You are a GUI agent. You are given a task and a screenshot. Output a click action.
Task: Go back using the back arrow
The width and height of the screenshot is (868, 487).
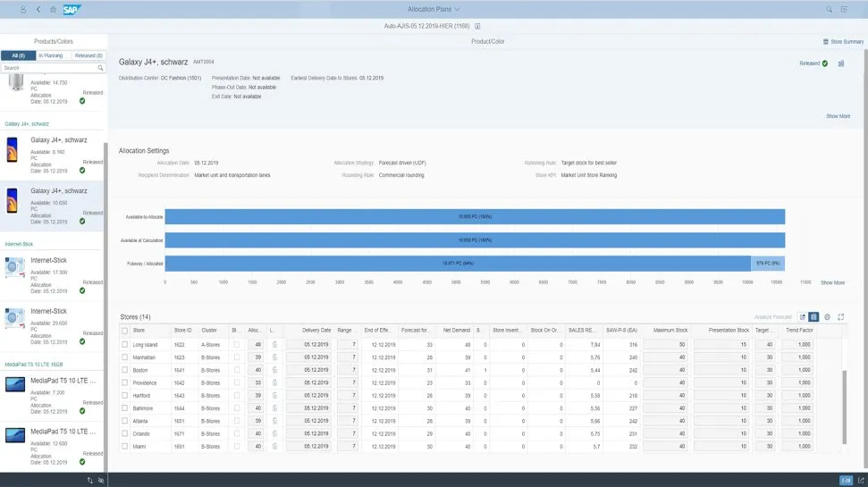38,9
